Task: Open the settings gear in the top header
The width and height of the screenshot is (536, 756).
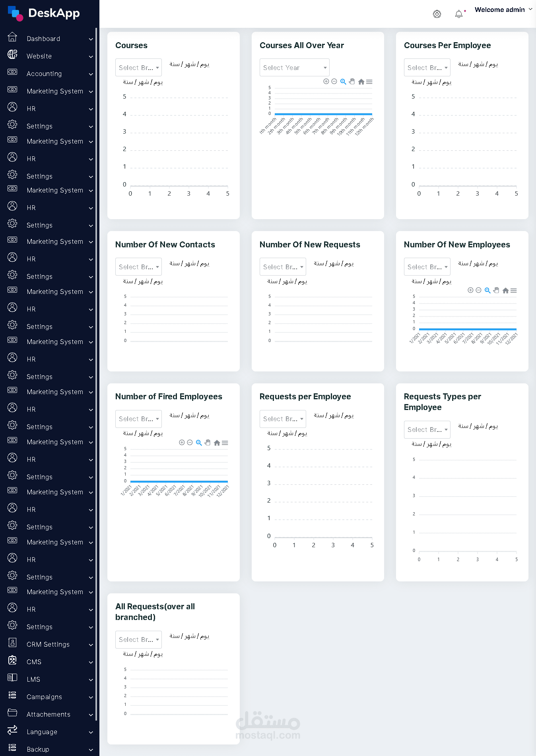Action: (437, 14)
